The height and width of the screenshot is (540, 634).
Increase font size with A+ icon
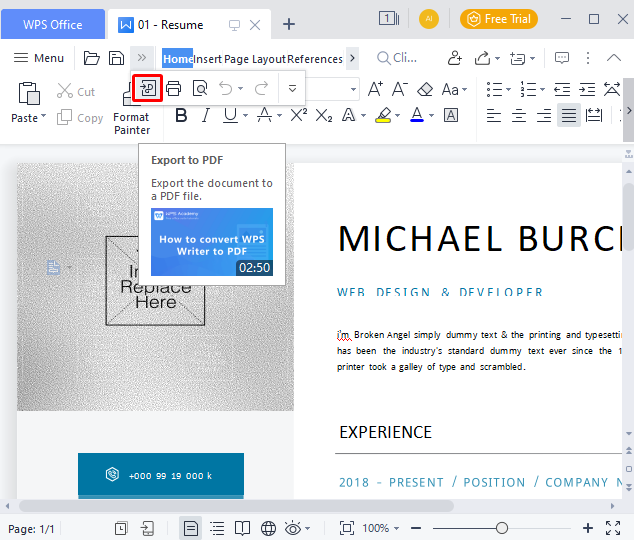tap(375, 89)
